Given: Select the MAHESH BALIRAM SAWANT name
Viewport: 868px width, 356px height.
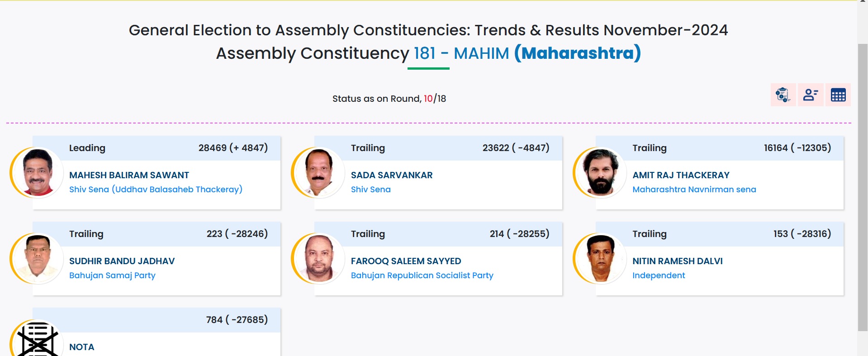Looking at the screenshot, I should click(x=129, y=175).
